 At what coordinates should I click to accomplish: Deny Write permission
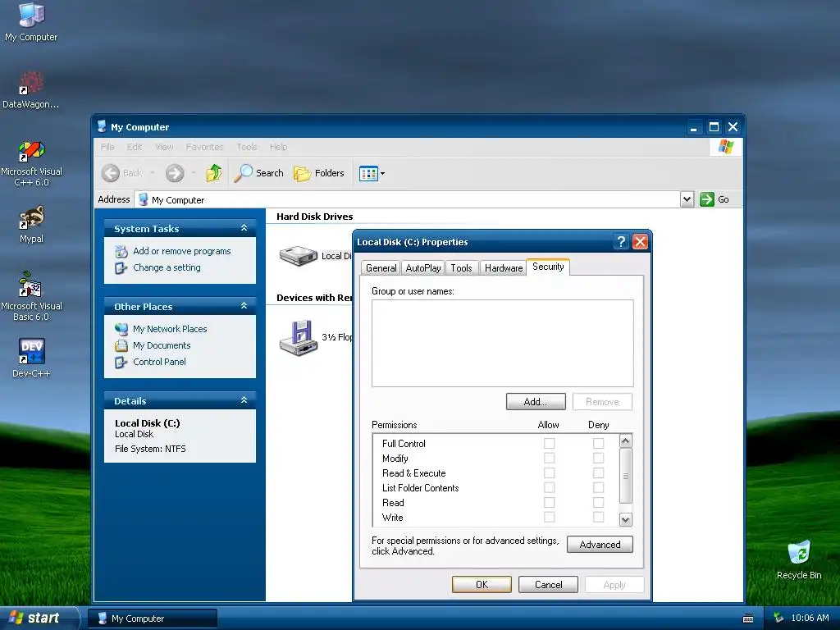(x=598, y=517)
